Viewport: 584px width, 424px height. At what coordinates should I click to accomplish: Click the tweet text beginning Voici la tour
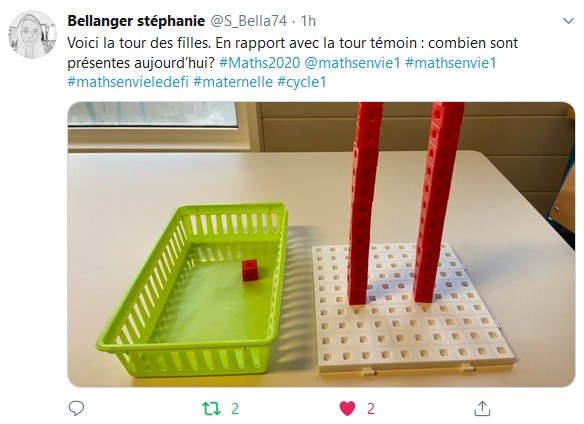pos(292,53)
